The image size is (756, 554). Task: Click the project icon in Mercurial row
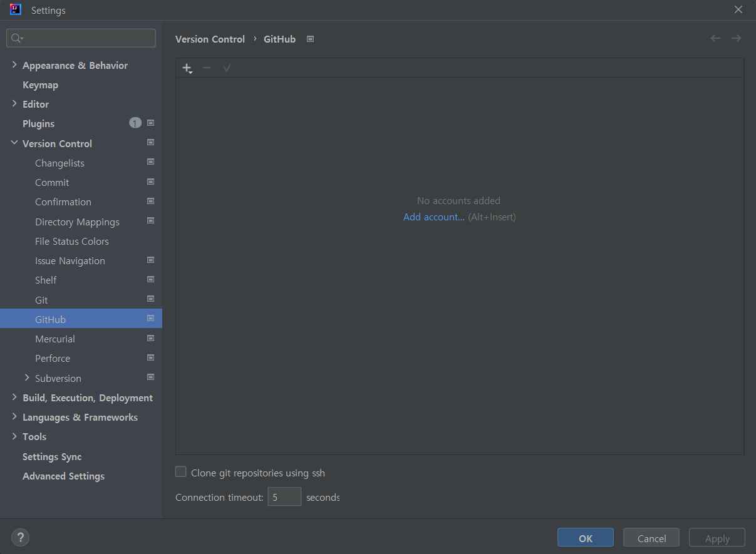point(150,338)
